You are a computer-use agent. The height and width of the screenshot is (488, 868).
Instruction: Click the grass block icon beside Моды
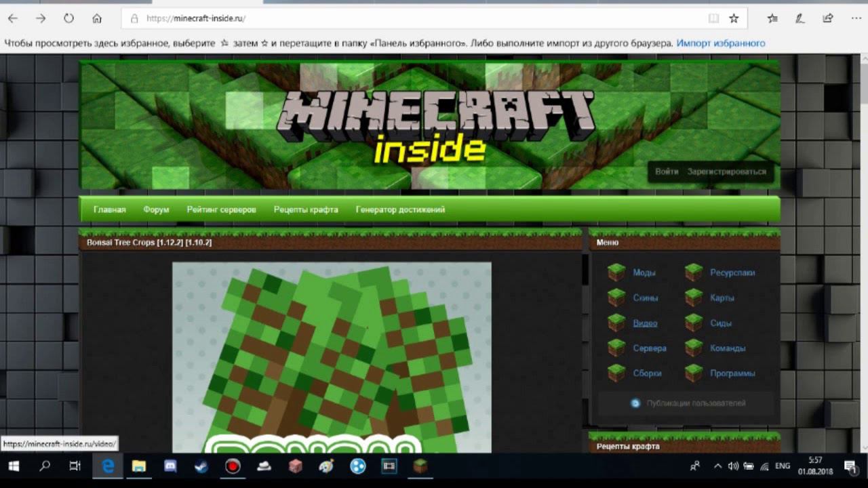point(616,272)
